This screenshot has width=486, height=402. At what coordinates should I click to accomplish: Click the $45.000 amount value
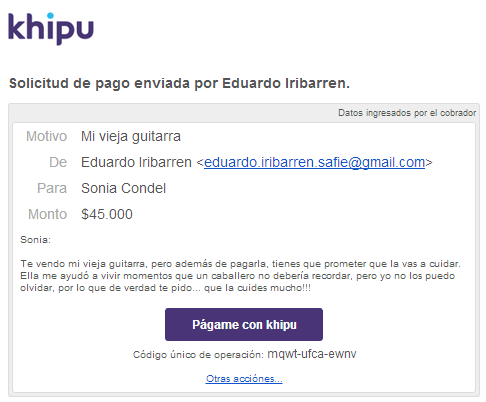coord(107,214)
